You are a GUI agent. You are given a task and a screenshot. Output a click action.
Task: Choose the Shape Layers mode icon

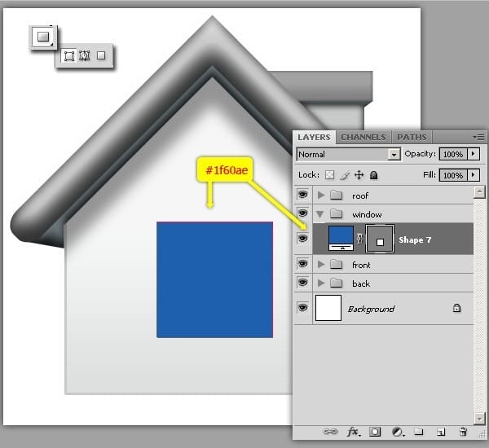(69, 56)
